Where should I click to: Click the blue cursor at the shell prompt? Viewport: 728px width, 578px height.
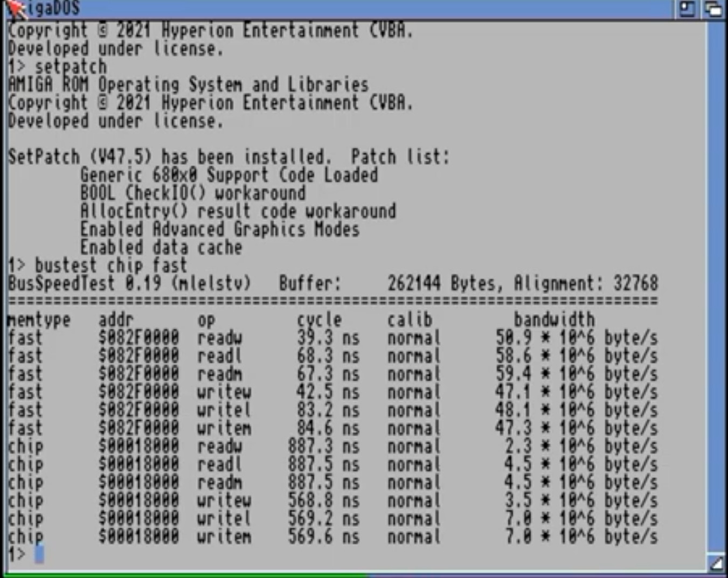pos(39,554)
